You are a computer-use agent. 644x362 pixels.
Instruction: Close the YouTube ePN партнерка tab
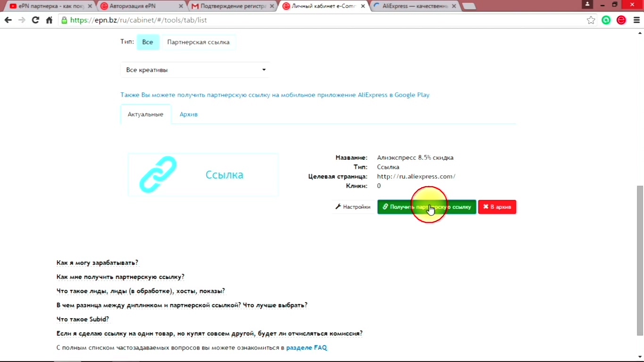[x=90, y=6]
